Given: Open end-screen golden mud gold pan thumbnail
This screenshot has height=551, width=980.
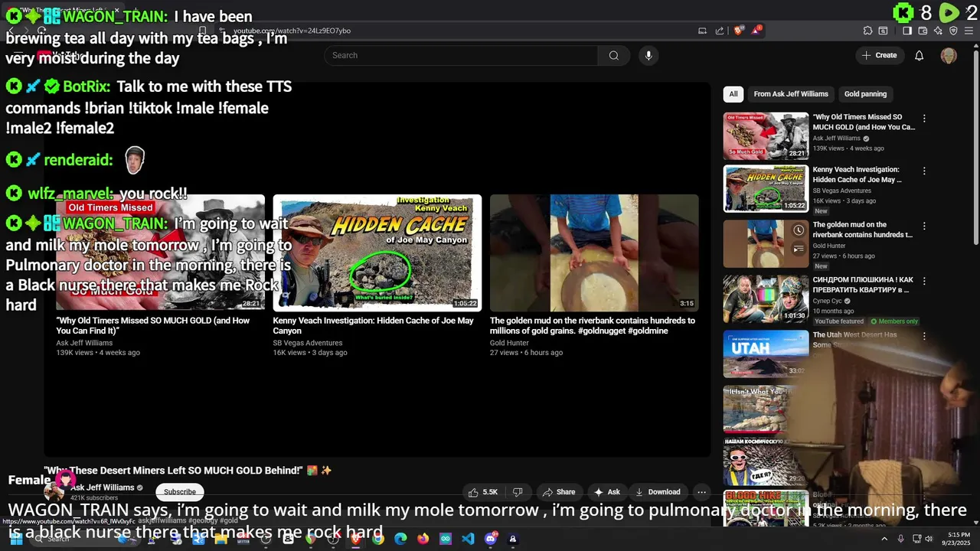Looking at the screenshot, I should point(594,253).
